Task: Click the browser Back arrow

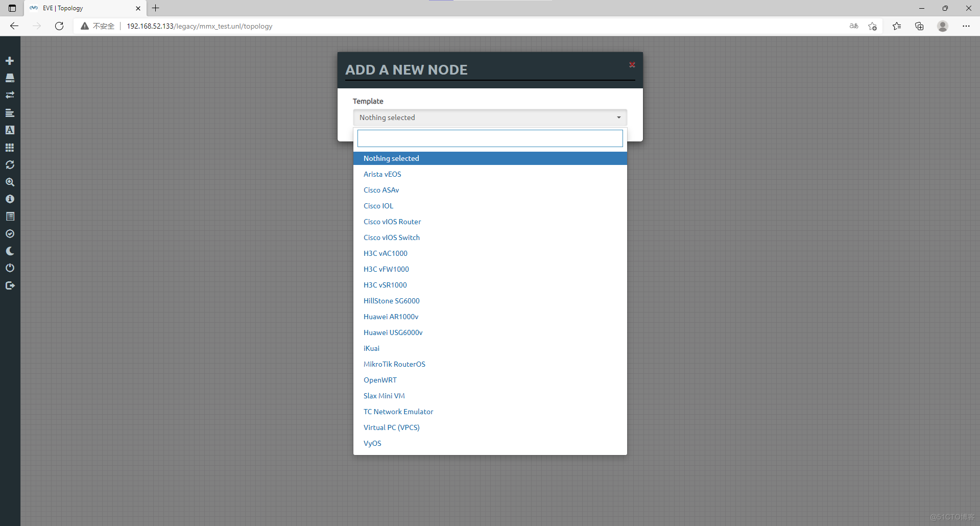Action: 14,26
